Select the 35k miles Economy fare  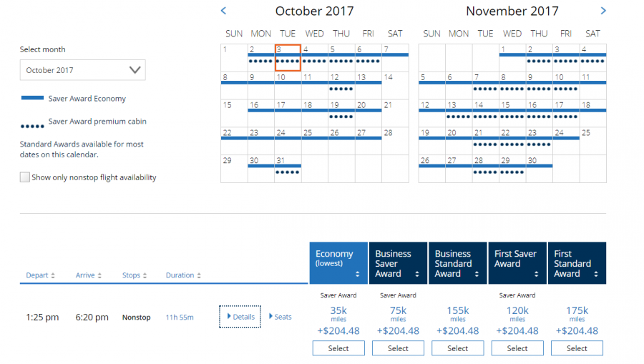[x=338, y=348]
